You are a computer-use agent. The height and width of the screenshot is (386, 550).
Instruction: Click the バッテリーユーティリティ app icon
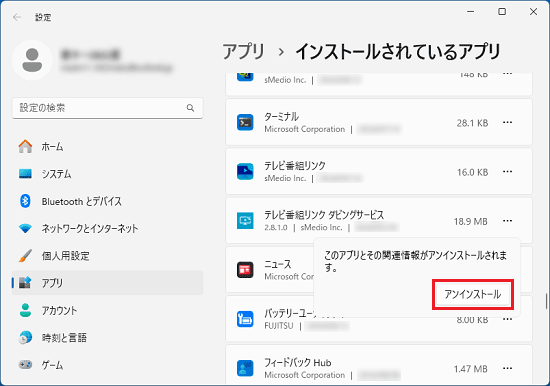click(245, 319)
